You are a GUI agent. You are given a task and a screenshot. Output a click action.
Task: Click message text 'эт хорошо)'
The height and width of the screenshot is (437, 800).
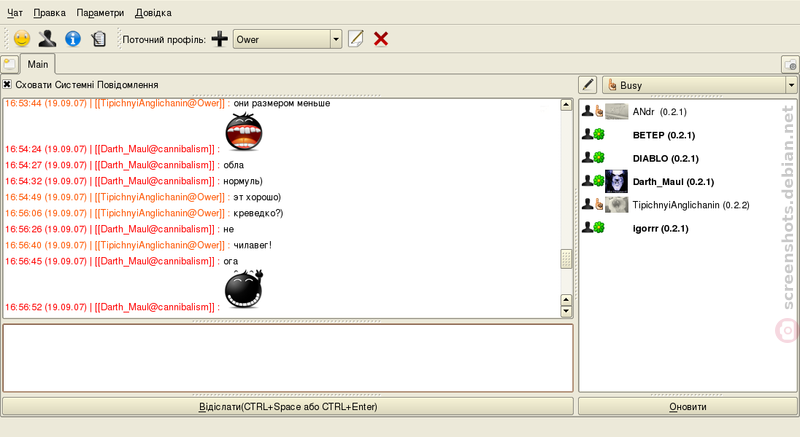(x=257, y=197)
